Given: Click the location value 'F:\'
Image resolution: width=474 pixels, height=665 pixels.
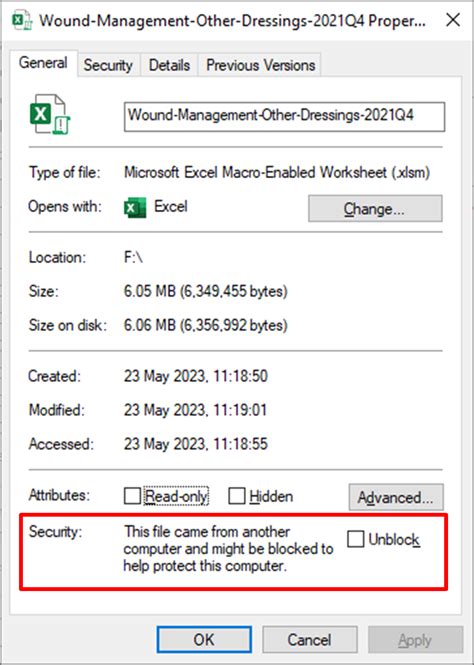Looking at the screenshot, I should click(x=133, y=257).
